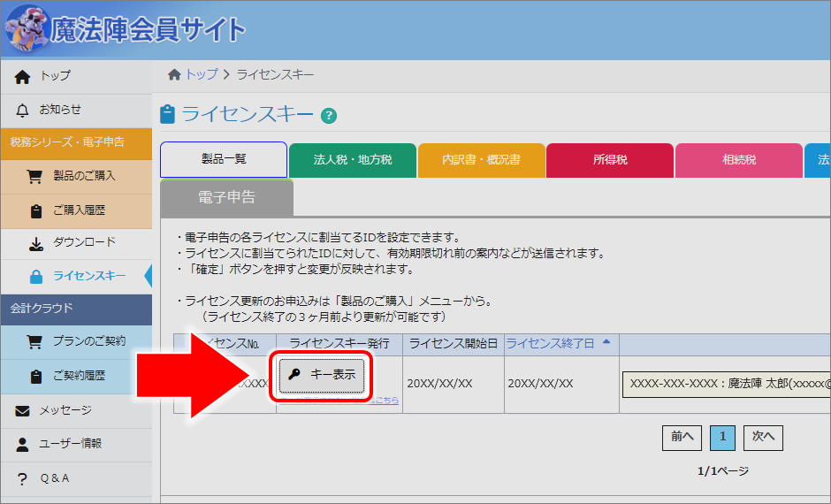Open プランのご契約 in the sidebar
831x504 pixels.
coord(88,341)
